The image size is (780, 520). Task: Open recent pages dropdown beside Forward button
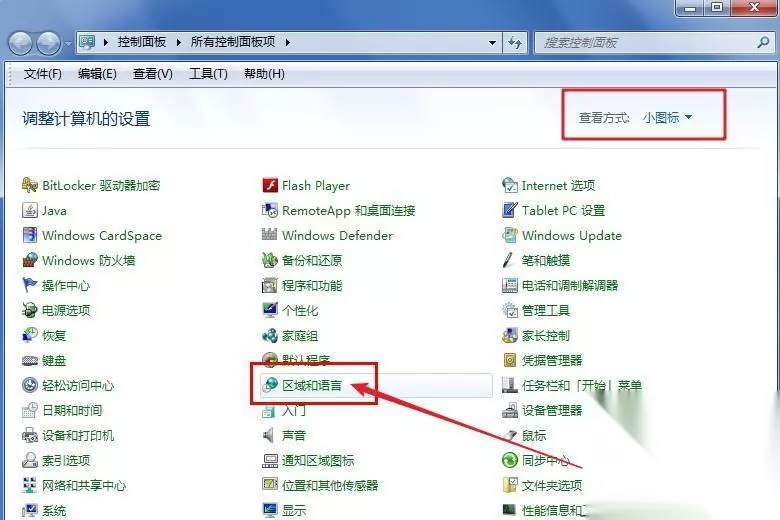pos(68,43)
